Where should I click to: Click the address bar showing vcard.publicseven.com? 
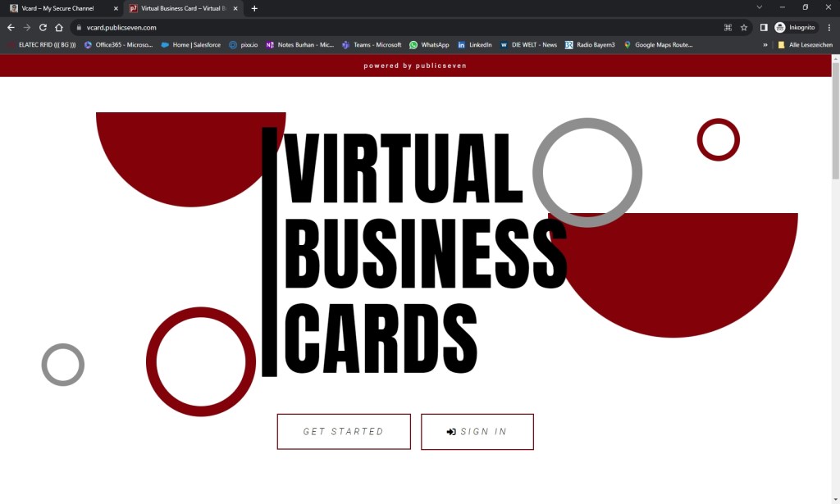click(394, 27)
